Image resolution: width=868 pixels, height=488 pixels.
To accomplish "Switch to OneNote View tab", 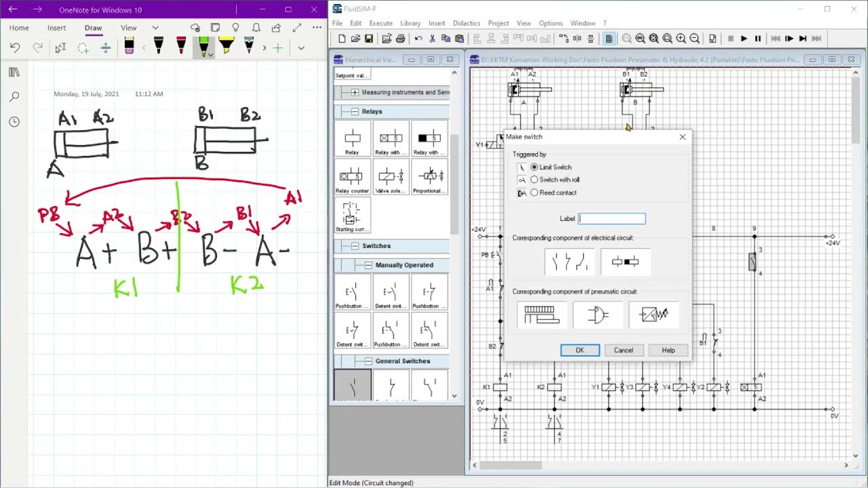I will [128, 28].
